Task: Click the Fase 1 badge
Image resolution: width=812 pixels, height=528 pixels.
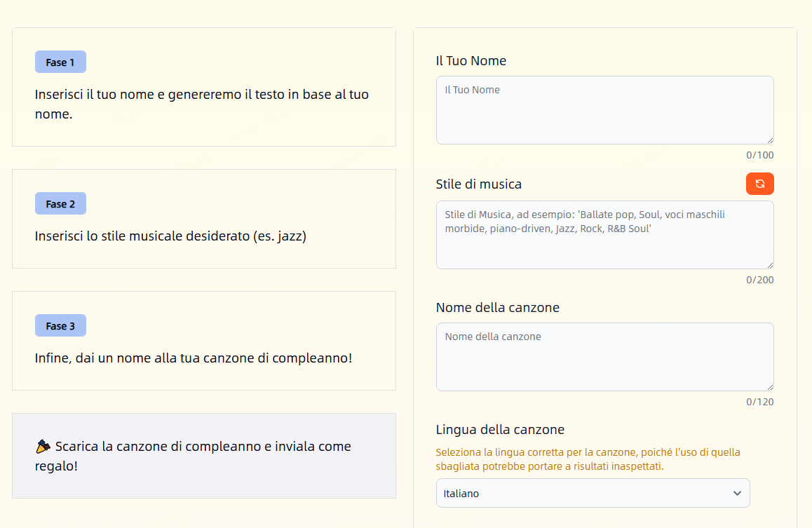Action: click(x=60, y=62)
